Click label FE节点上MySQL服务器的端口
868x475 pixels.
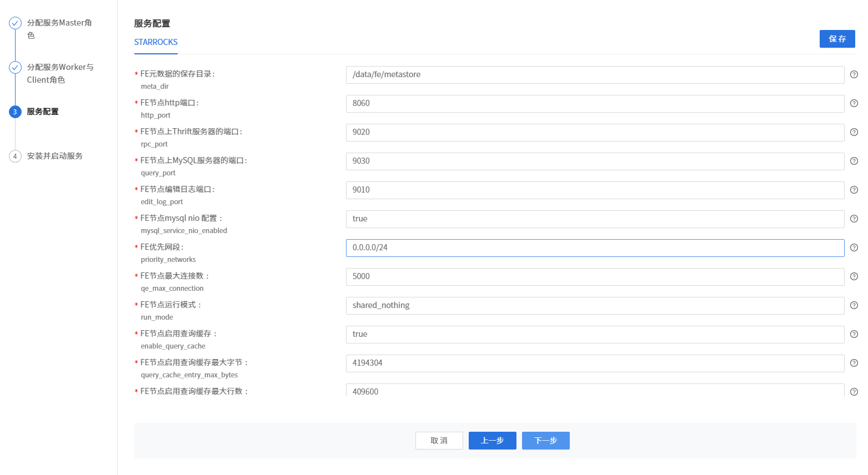click(193, 160)
